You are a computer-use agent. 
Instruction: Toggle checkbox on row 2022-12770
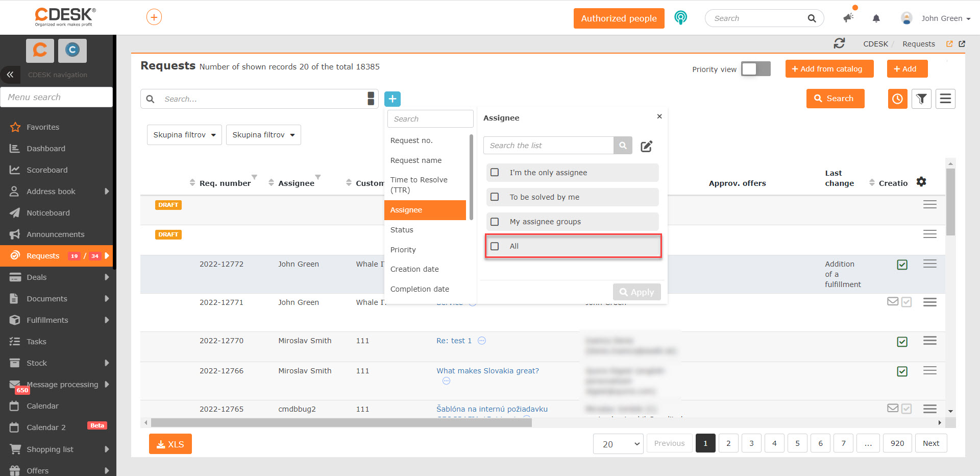[902, 342]
